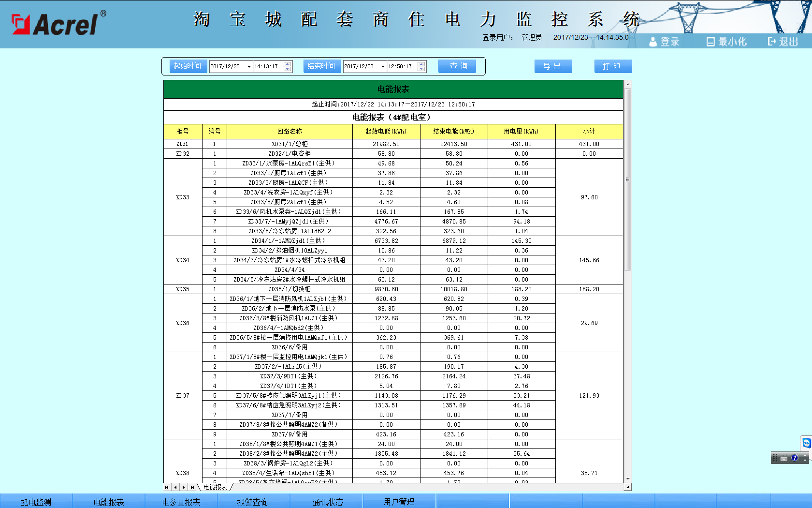812x508 pixels.
Task: Select the 编号 column header
Action: coord(215,132)
